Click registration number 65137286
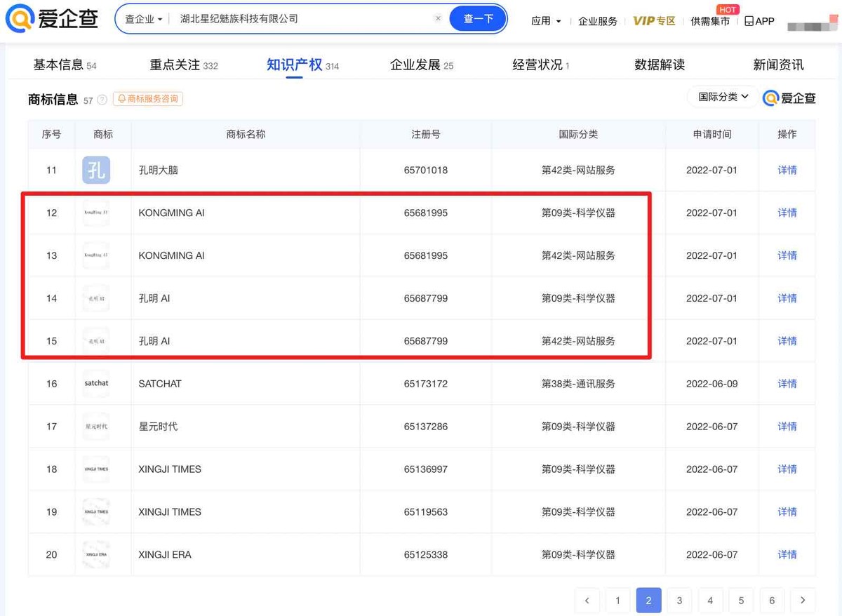This screenshot has height=616, width=842. coord(426,427)
